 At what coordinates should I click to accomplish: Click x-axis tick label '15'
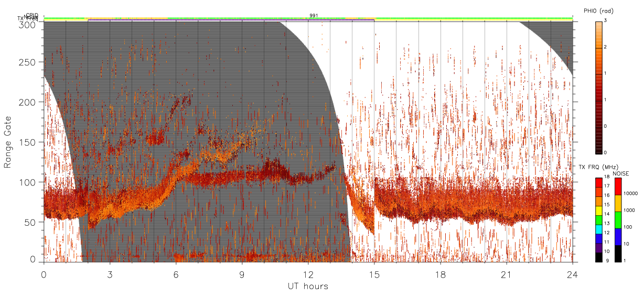point(374,274)
